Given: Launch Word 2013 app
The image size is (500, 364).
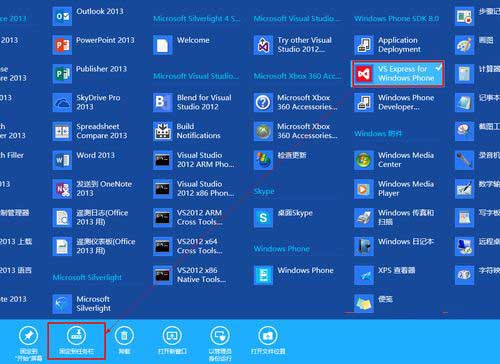Looking at the screenshot, I should pos(84,160).
